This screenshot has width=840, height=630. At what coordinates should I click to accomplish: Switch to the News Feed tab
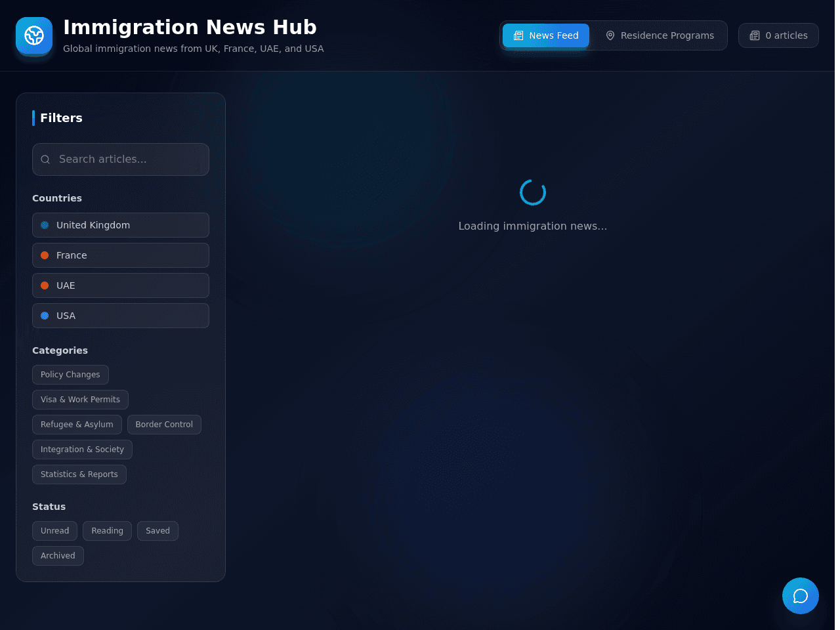click(546, 35)
